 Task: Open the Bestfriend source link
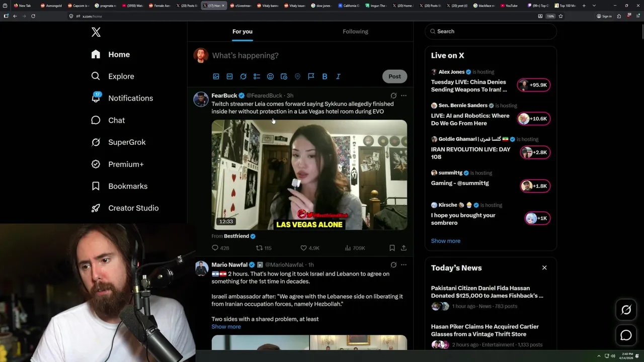click(239, 236)
